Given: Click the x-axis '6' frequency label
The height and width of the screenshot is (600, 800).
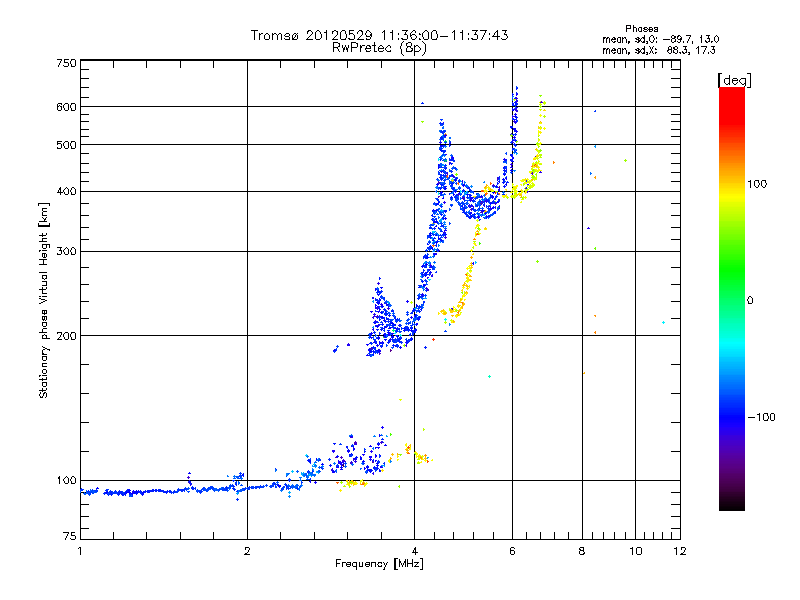Looking at the screenshot, I should pos(512,551).
